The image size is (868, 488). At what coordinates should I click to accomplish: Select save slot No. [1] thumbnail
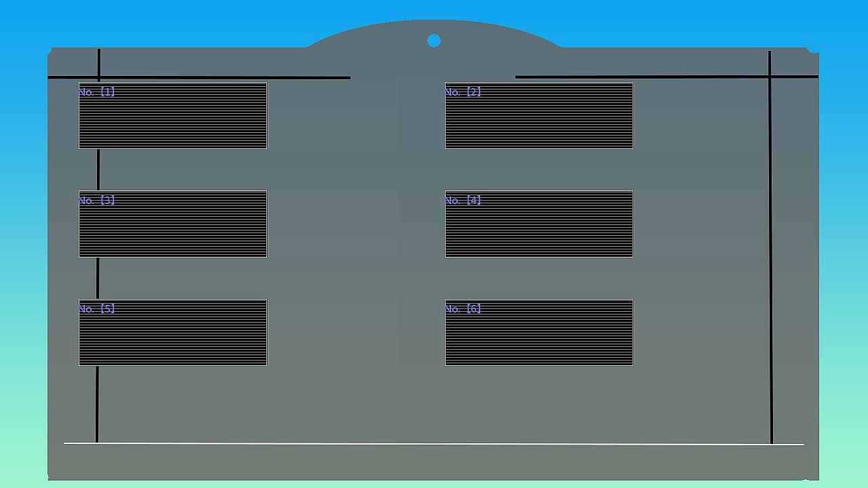coord(173,116)
